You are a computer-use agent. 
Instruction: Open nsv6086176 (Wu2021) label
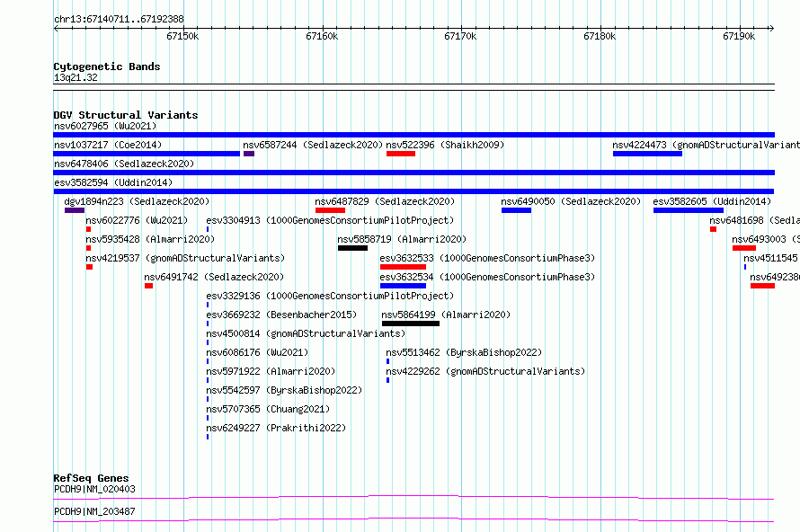[257, 352]
